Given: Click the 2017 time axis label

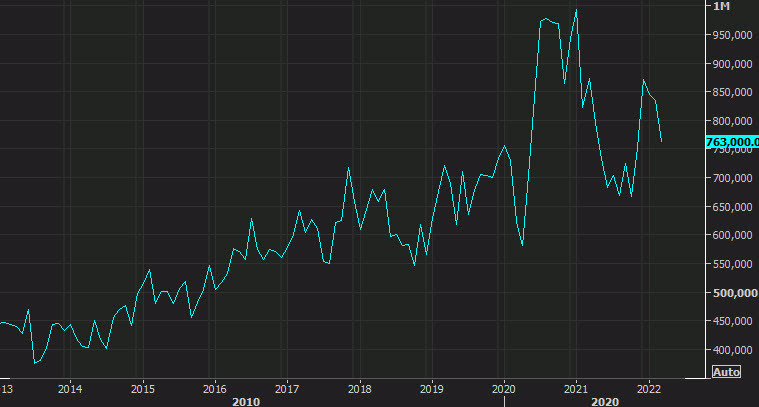Looking at the screenshot, I should tap(287, 387).
